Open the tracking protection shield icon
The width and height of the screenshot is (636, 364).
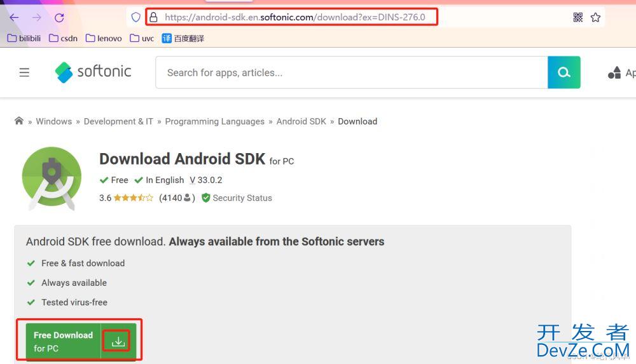pos(136,17)
